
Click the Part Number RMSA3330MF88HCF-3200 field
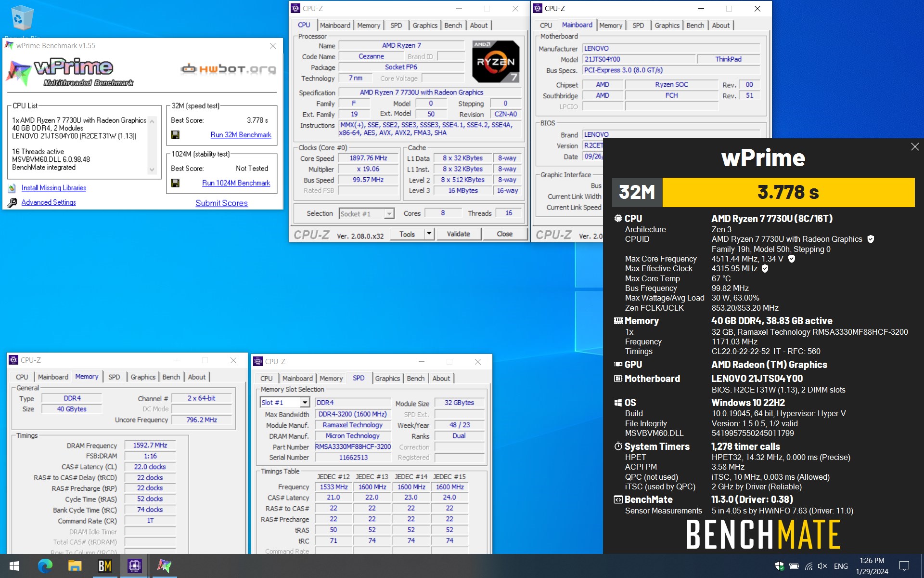(353, 447)
